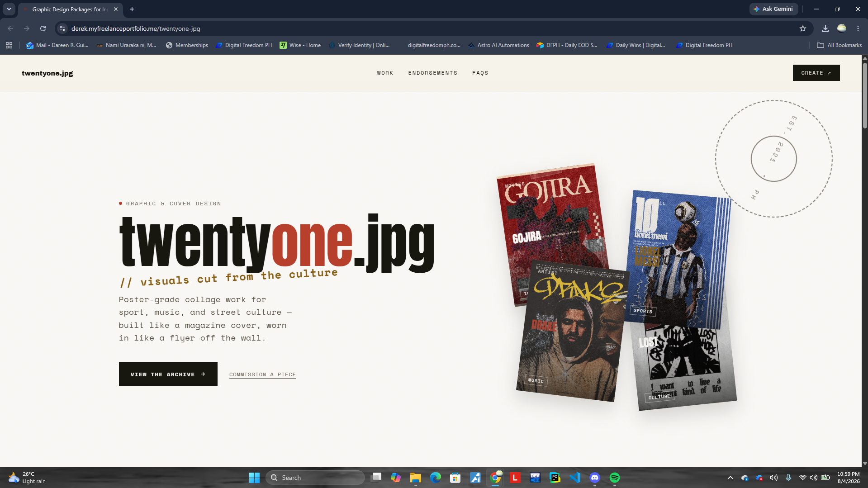The width and height of the screenshot is (868, 488).
Task: Open the Windows Start menu
Action: [254, 478]
